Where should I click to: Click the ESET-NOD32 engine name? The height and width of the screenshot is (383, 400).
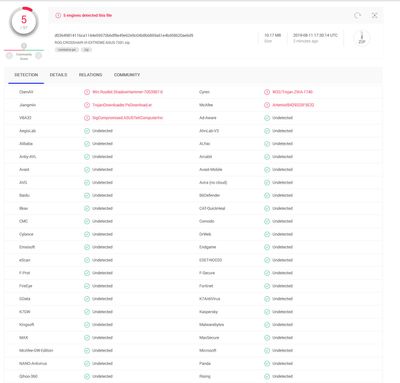pos(210,260)
